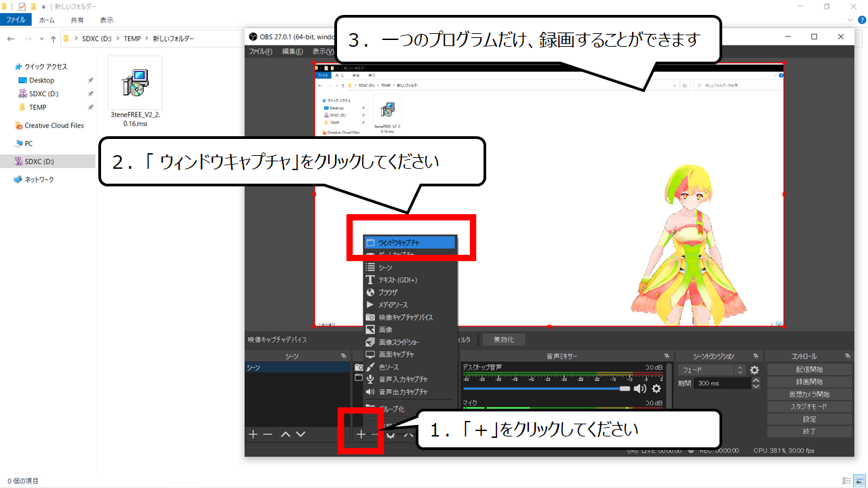Viewport: 868px width, 488px height.
Task: Mute the desktop audio speaker icon
Action: click(640, 388)
